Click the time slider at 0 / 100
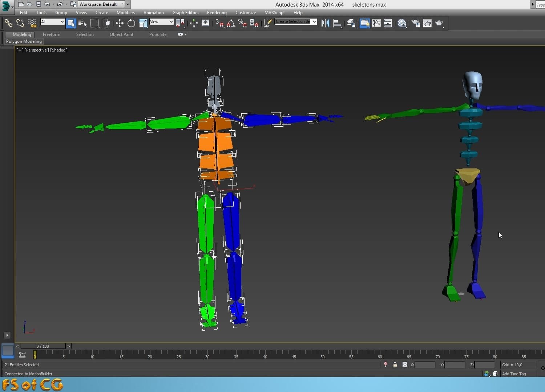Image resolution: width=545 pixels, height=392 pixels. pos(43,346)
